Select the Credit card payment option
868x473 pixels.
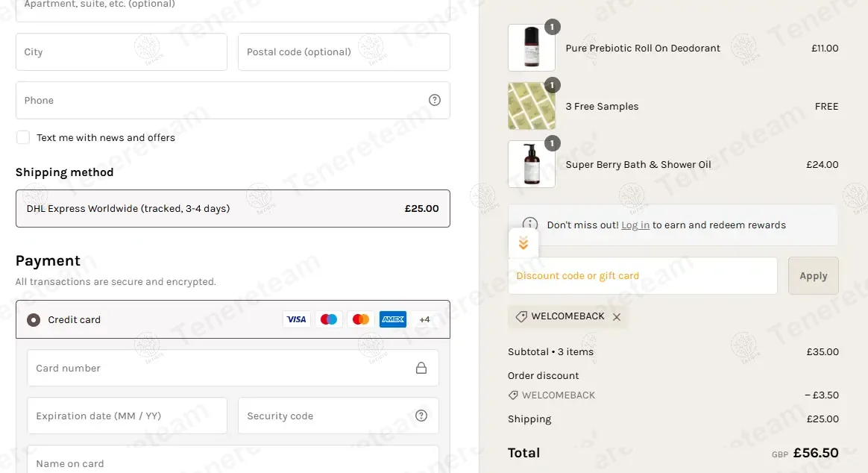(x=34, y=319)
